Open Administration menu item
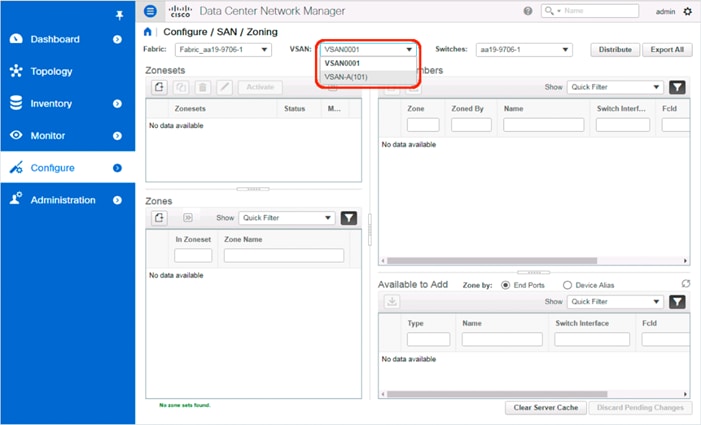This screenshot has height=425, width=701. [x=67, y=200]
